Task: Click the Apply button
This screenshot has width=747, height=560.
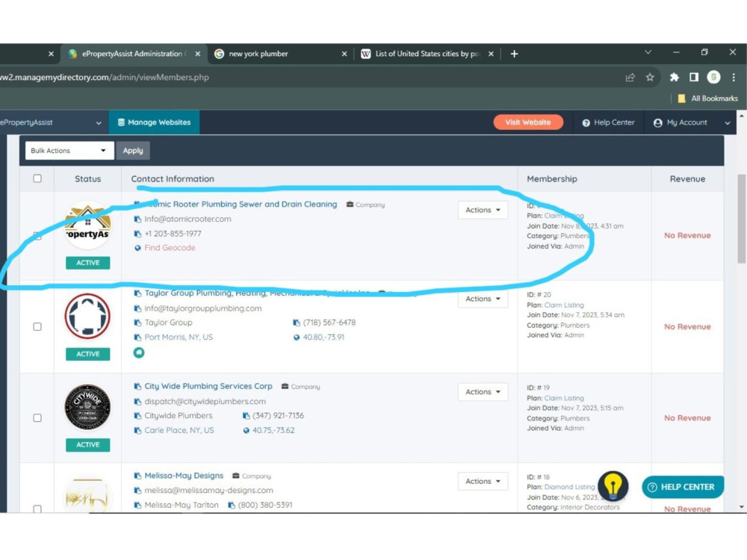Action: pos(133,151)
